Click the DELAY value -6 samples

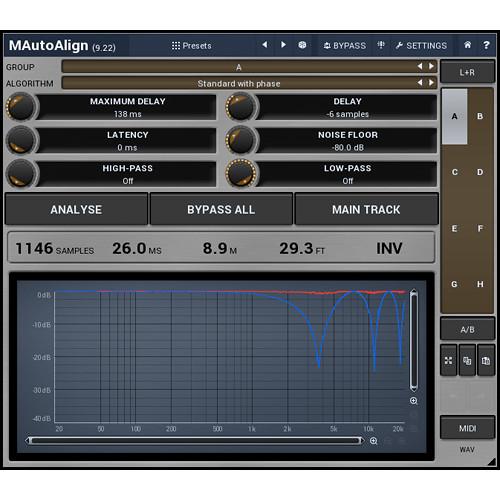347,114
